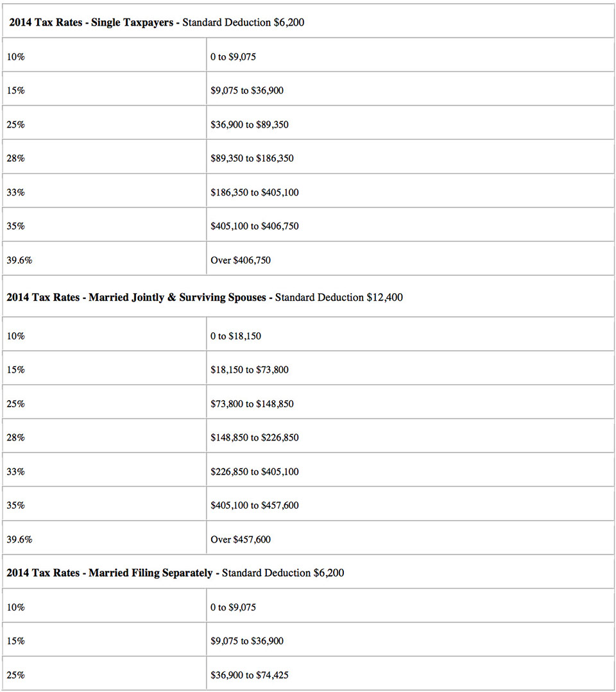The width and height of the screenshot is (616, 692).
Task: Select the $36,900 to $89,350 cell
Action: [250, 124]
